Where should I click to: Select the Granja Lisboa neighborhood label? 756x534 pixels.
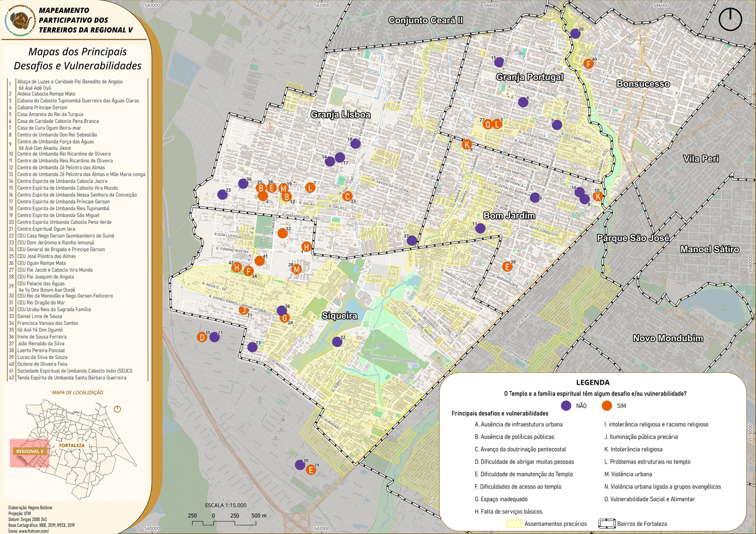click(x=340, y=115)
